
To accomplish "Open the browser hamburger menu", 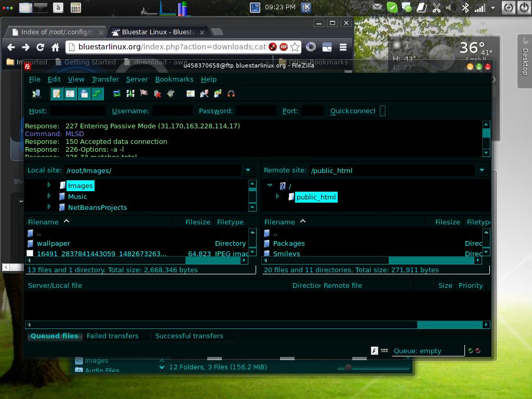I will click(343, 47).
